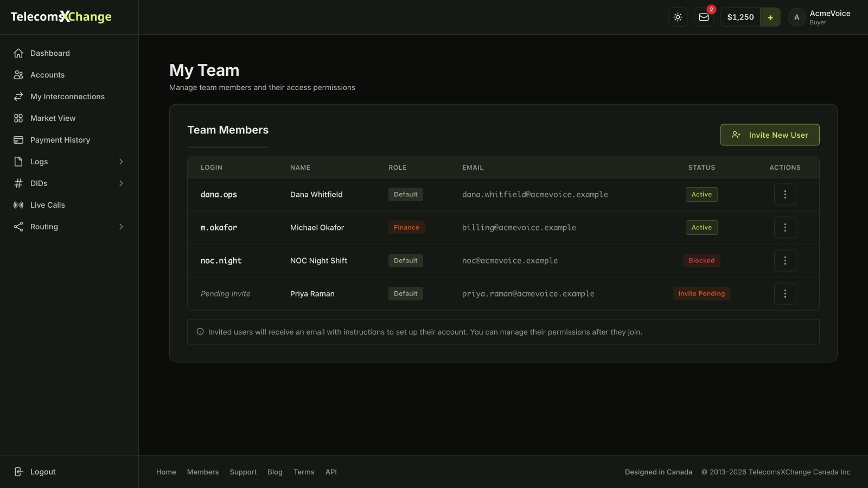Click the My Interconnections arrows icon
Viewport: 868px width, 488px height.
click(x=18, y=97)
